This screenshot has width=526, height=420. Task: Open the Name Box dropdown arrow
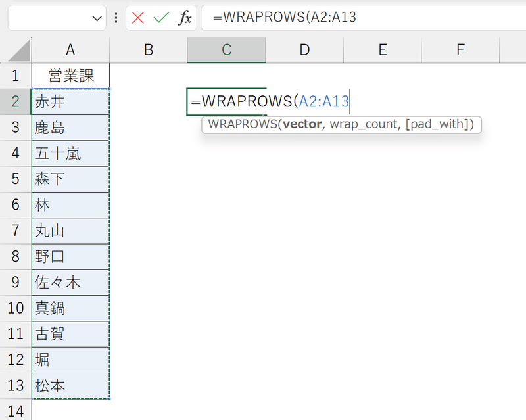(x=97, y=18)
